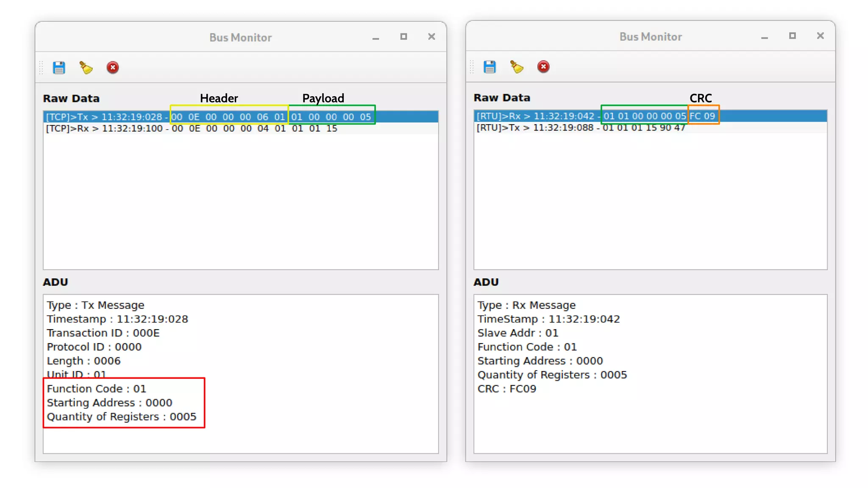Select the [RTU]>Rx 11:32:19:042 raw data row
The width and height of the screenshot is (868, 488).
tap(650, 116)
